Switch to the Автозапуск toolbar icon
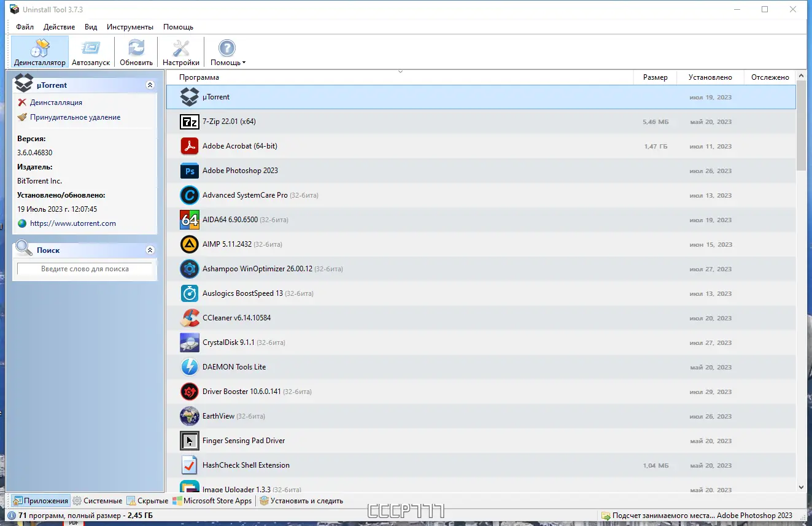This screenshot has height=526, width=812. [91, 52]
